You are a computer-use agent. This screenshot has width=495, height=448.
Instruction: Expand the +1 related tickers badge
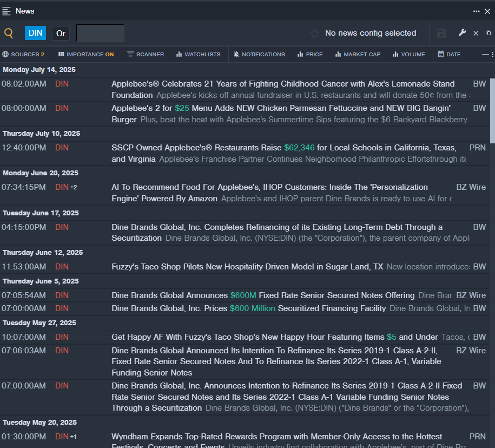[73, 437]
